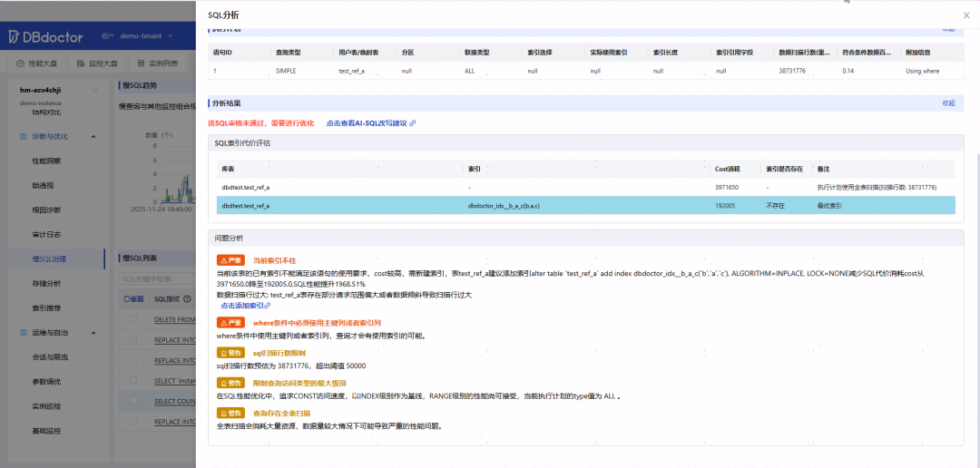
Task: Tick the checkbox for the SELECT COUN row
Action: coord(132,401)
